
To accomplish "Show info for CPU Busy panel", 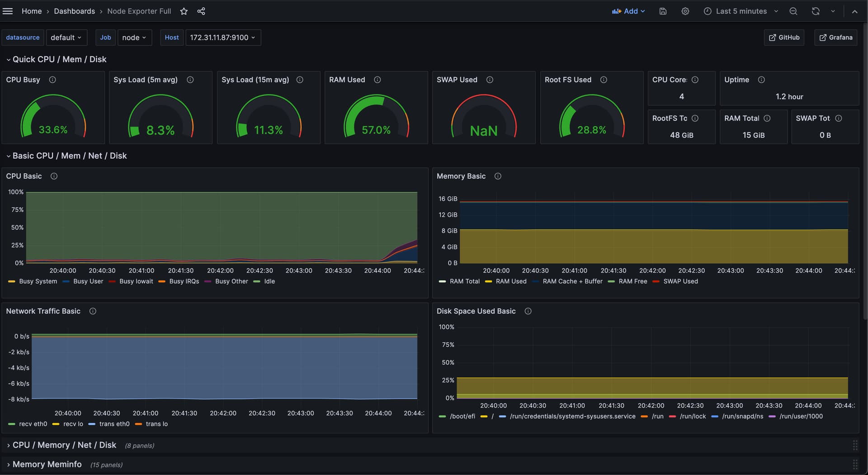I will [x=52, y=80].
